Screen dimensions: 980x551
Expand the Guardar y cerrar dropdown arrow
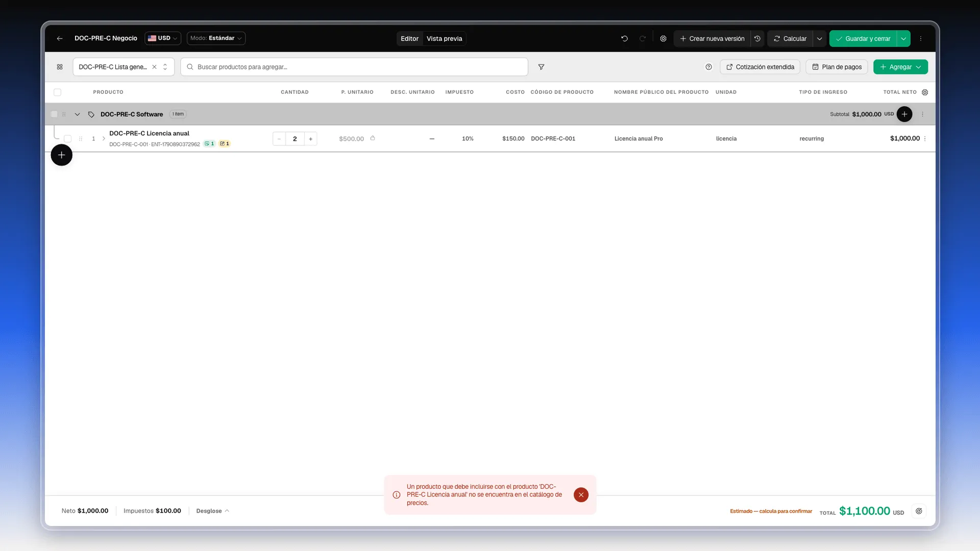903,38
